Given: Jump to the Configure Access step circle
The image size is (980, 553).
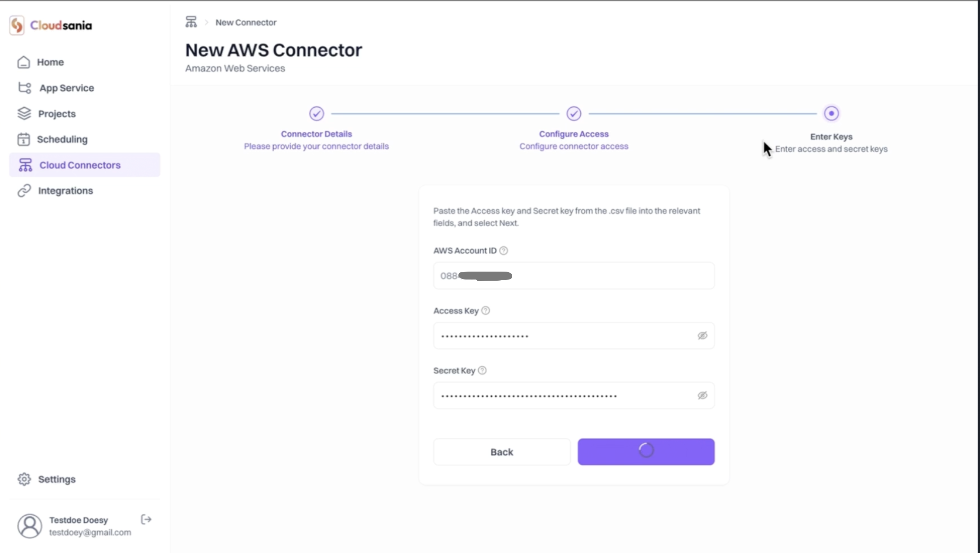Looking at the screenshot, I should point(574,113).
